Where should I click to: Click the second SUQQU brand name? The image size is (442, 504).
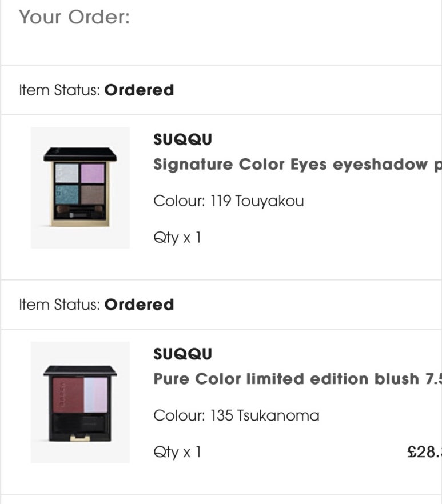tap(183, 354)
